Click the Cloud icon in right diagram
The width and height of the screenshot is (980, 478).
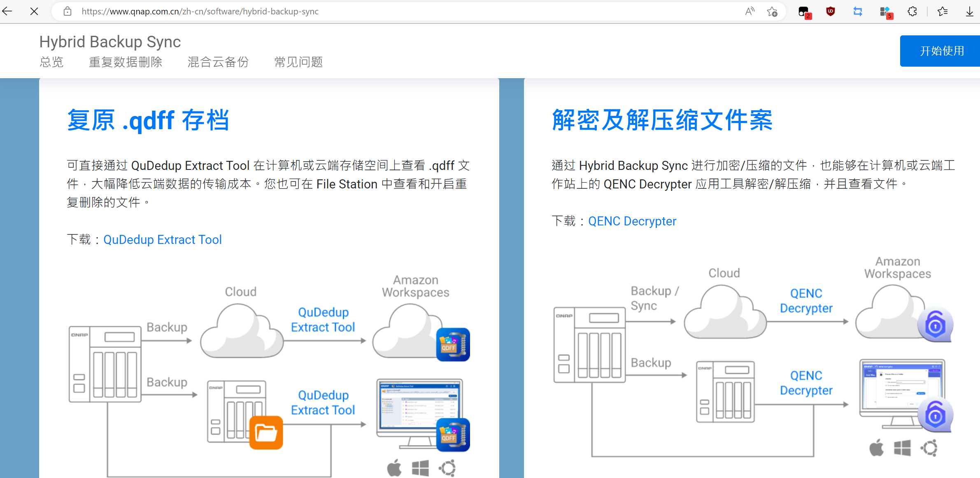click(726, 312)
